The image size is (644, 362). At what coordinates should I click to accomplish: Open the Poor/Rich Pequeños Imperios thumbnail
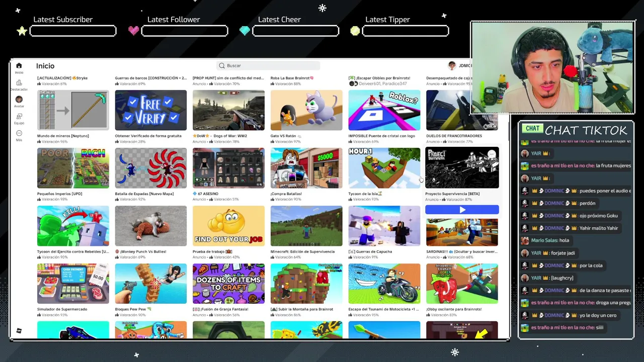[x=73, y=168]
